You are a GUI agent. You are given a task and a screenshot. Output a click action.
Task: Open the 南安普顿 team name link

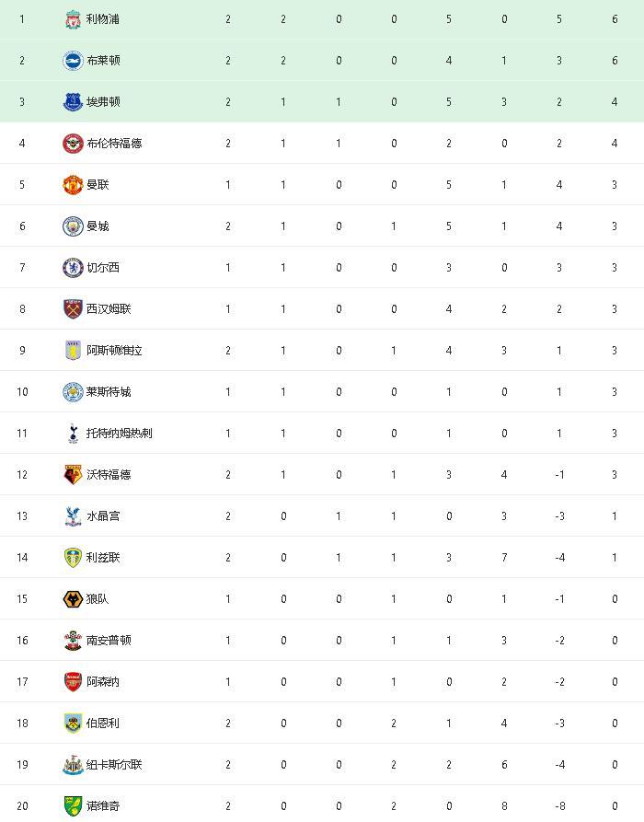coord(109,641)
